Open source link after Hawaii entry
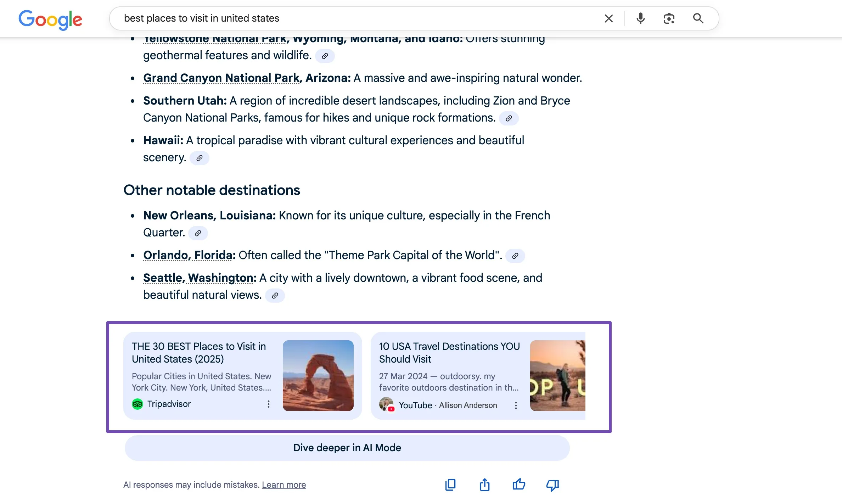Image resolution: width=842 pixels, height=504 pixels. pyautogui.click(x=200, y=158)
